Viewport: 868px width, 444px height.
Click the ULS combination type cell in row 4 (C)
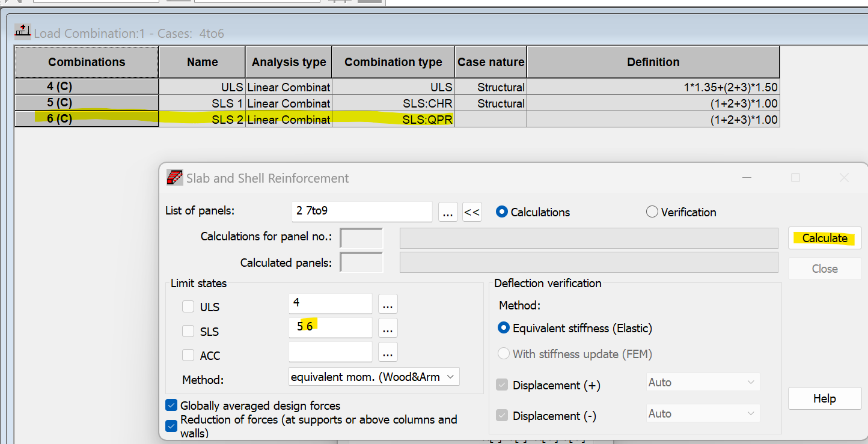(393, 87)
